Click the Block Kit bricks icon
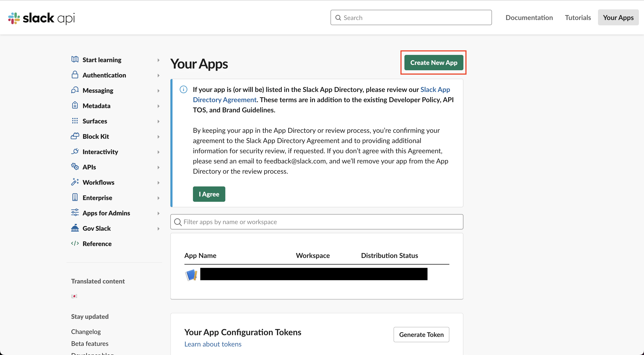The width and height of the screenshot is (644, 355). tap(75, 136)
